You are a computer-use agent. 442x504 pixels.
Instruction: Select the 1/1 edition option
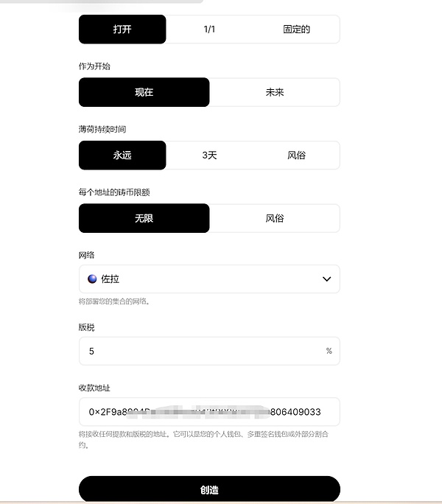(209, 29)
